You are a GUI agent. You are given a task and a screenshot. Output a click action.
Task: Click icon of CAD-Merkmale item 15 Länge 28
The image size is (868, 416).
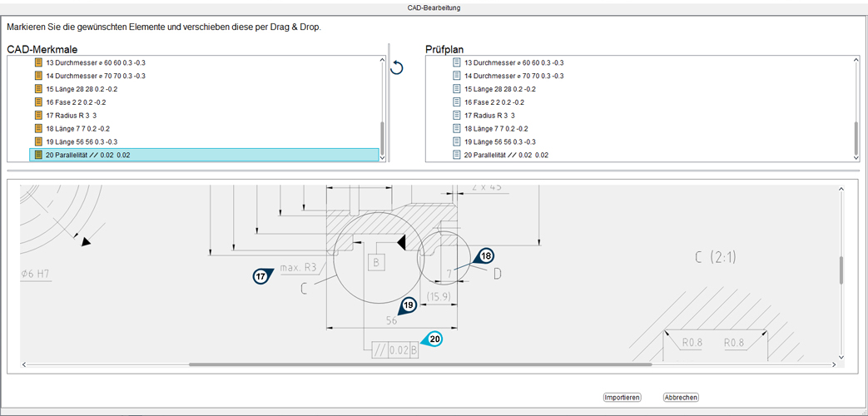coord(38,89)
